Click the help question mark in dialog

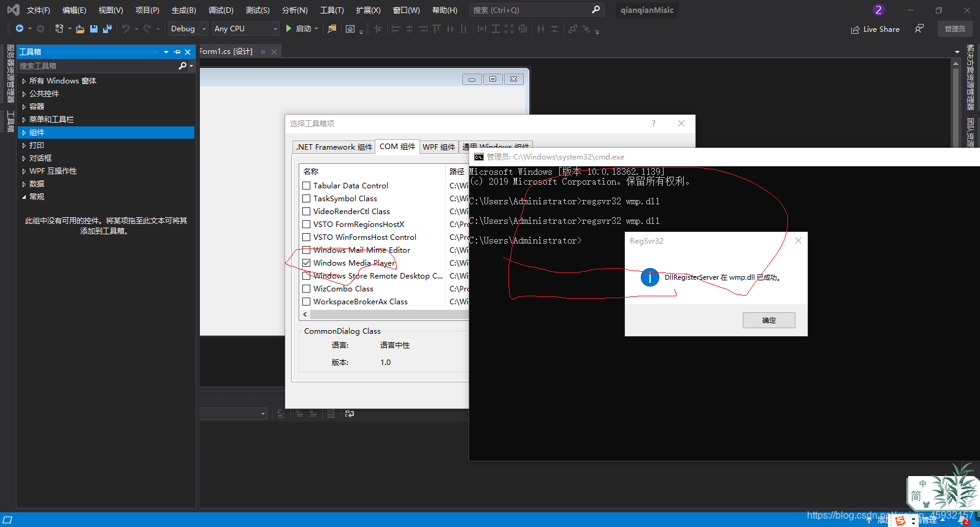(x=654, y=123)
